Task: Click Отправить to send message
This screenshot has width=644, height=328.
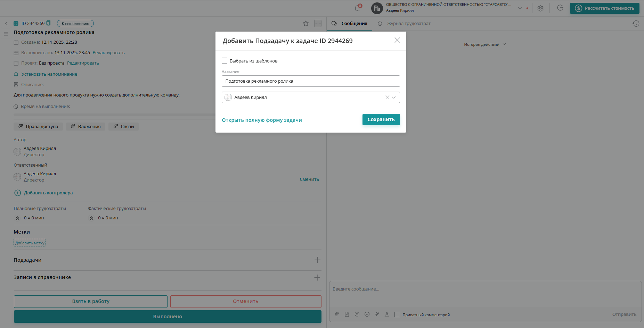Action: (x=624, y=314)
